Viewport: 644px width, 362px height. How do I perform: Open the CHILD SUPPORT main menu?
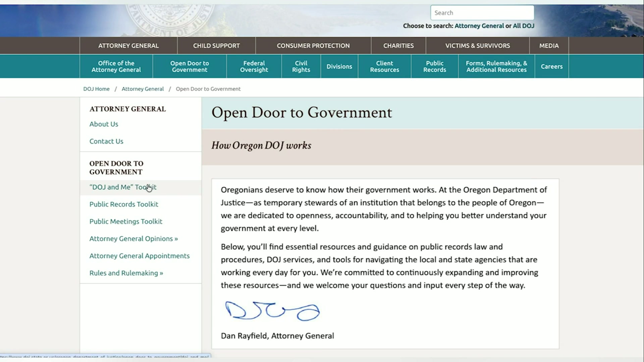tap(216, 46)
